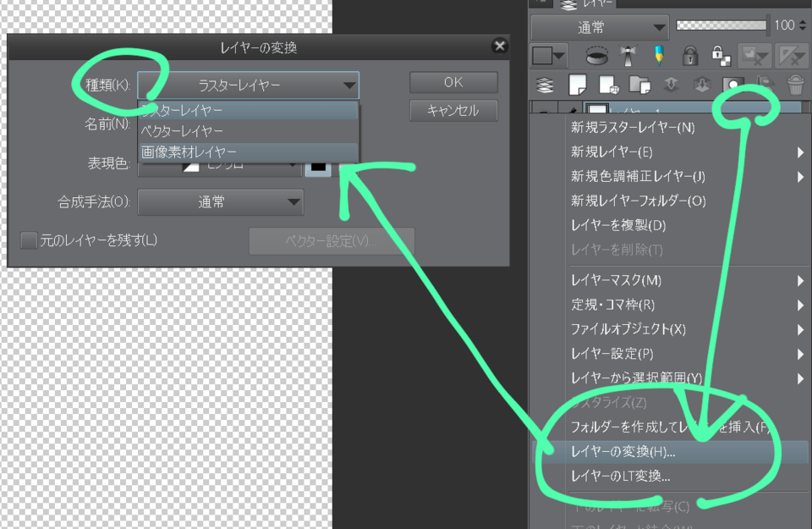This screenshot has height=529, width=812.
Task: Create a new raster layer icon
Action: (576, 84)
